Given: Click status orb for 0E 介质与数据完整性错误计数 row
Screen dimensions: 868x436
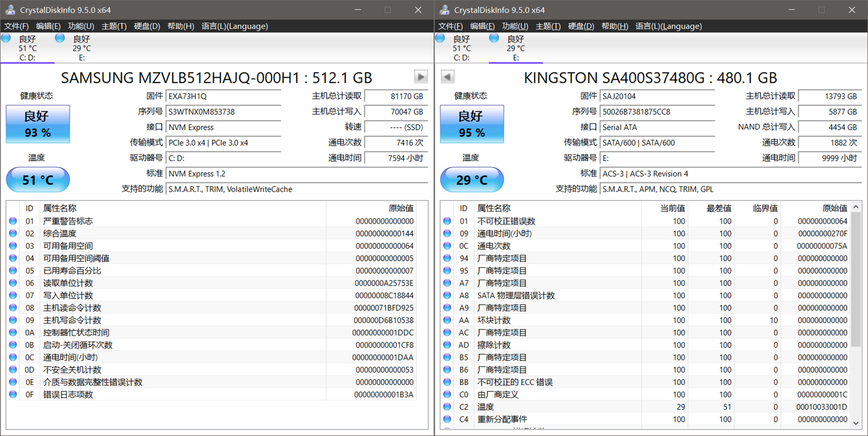Looking at the screenshot, I should tap(13, 382).
